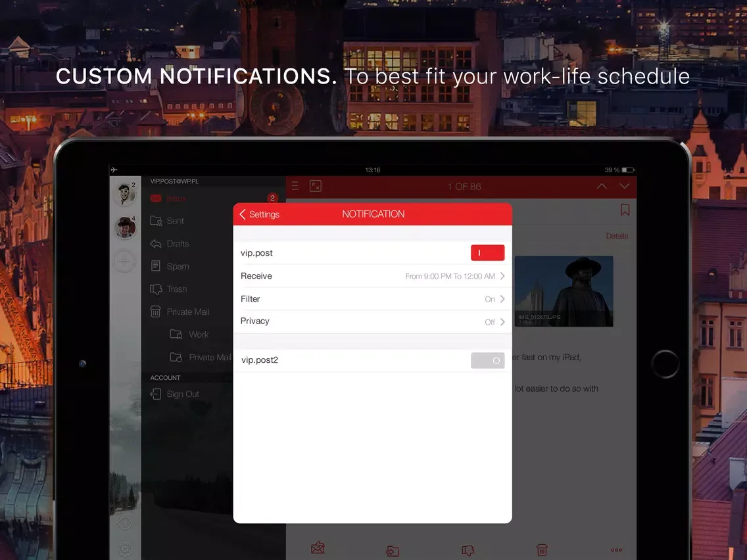Mark message as spam with thumbs-down icon
The image size is (747, 560).
(468, 550)
